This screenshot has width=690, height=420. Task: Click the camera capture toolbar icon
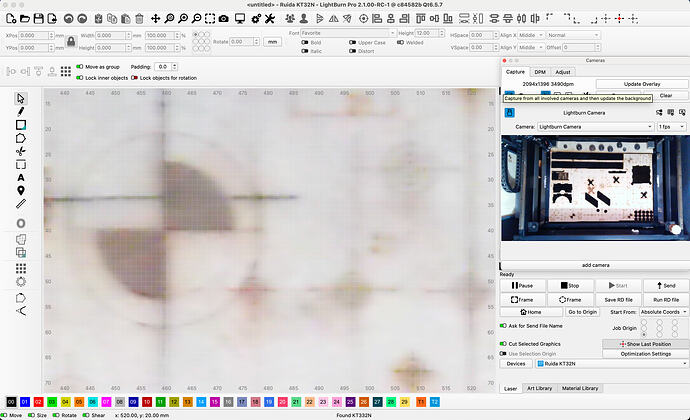click(225, 18)
